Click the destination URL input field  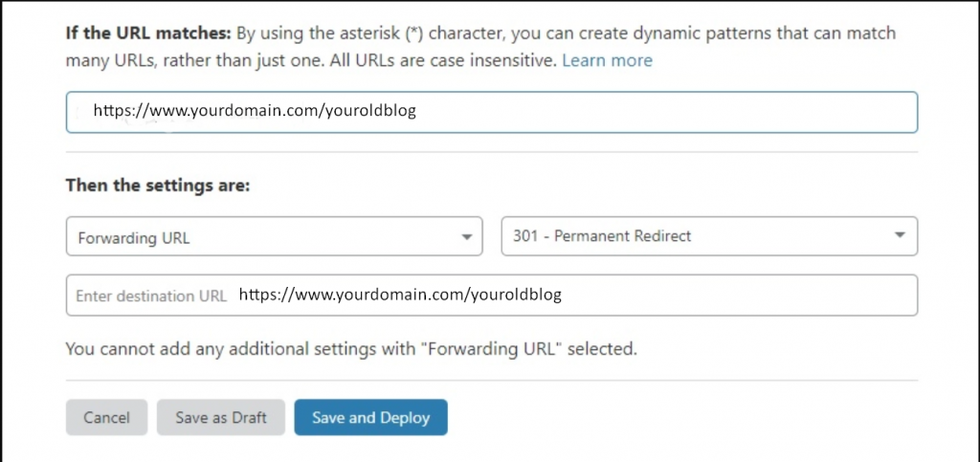point(492,295)
